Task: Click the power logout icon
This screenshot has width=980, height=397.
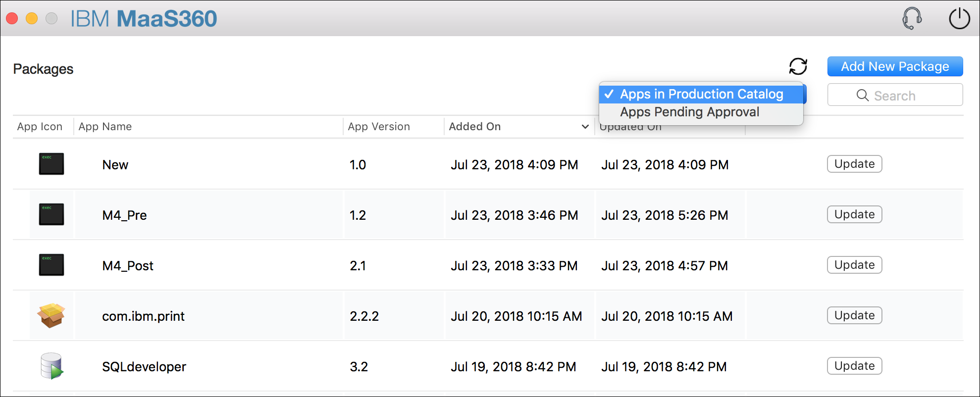Action: tap(959, 19)
